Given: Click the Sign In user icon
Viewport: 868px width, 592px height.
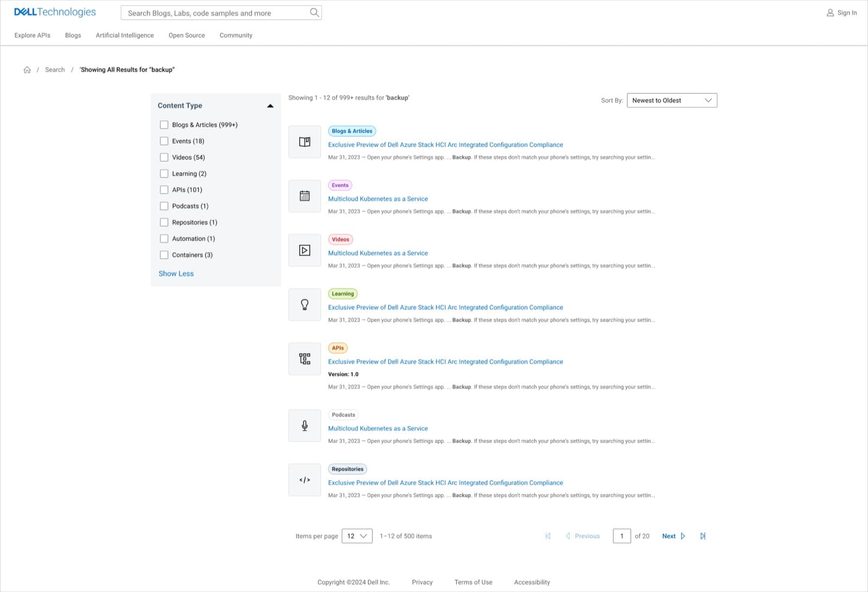Looking at the screenshot, I should point(830,12).
